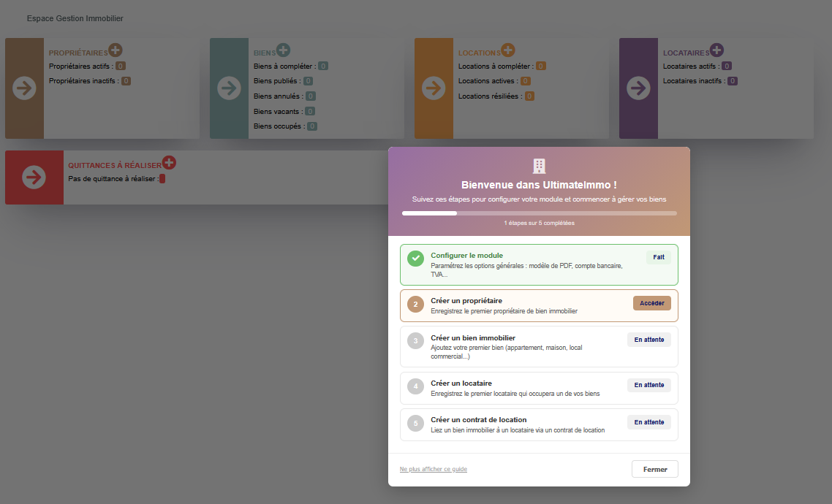Click the plus icon next to Propriétaires
Screen dimensions: 832x504
coord(115,50)
